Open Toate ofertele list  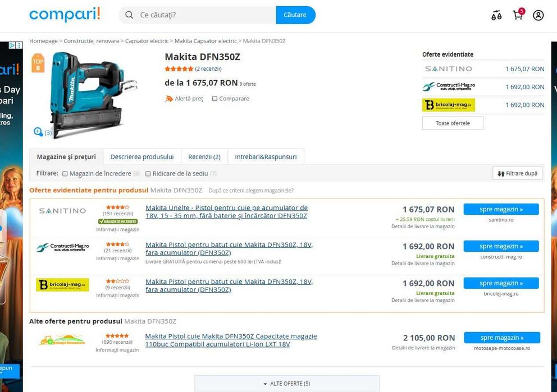453,123
